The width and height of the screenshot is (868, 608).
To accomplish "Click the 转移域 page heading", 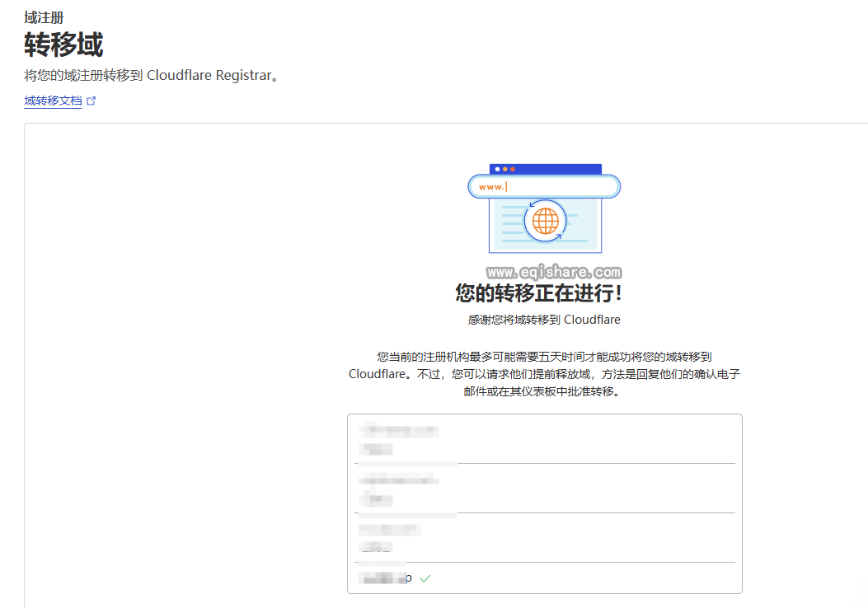I will tap(63, 44).
